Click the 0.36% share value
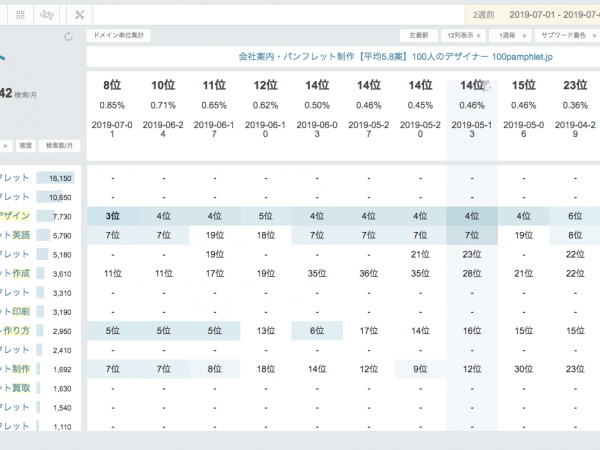Screen dimensions: 600x450 [575, 105]
